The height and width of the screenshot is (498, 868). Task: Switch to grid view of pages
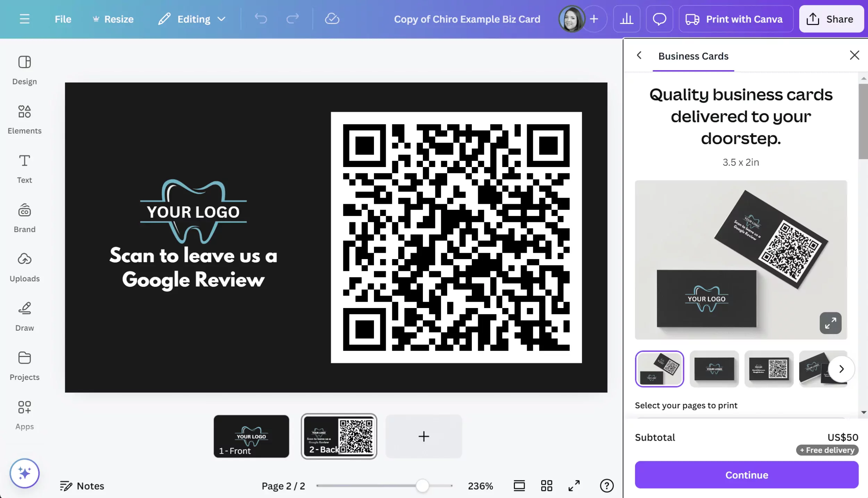point(546,486)
